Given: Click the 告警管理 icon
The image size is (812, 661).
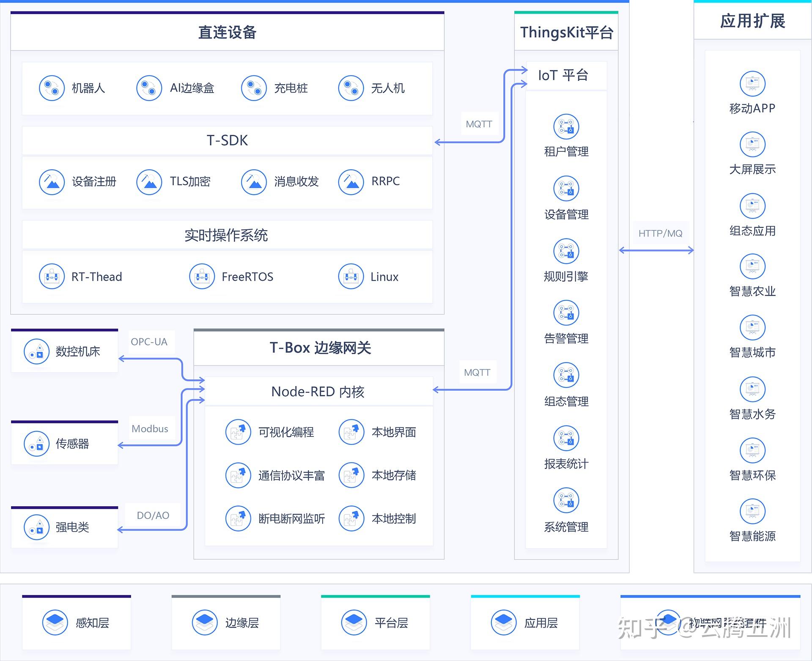Looking at the screenshot, I should (567, 313).
